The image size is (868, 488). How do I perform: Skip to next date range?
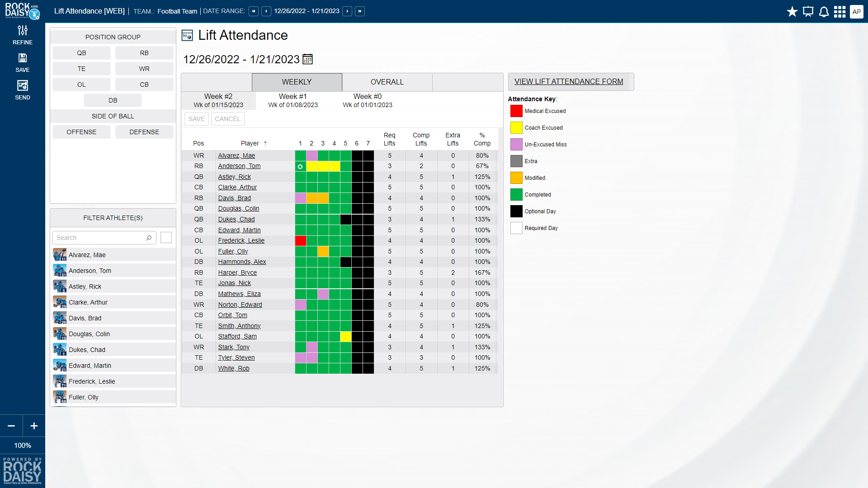(x=347, y=11)
